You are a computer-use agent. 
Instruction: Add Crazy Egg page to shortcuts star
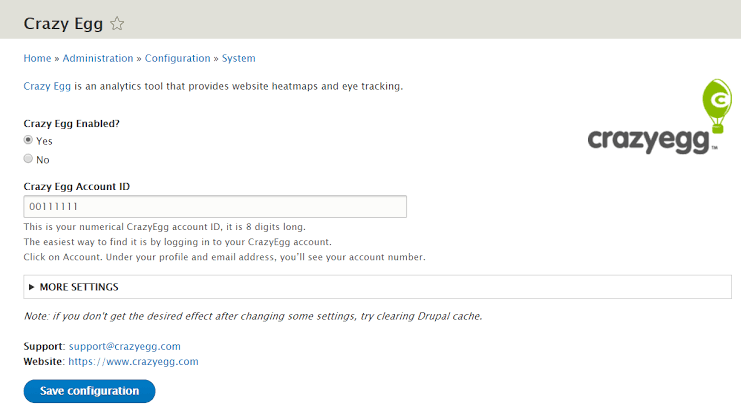click(117, 23)
